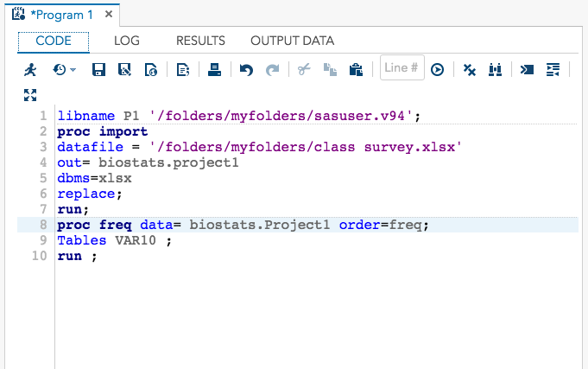This screenshot has height=369, width=588.
Task: Click 'biostats.project1' on line 4
Action: click(168, 162)
